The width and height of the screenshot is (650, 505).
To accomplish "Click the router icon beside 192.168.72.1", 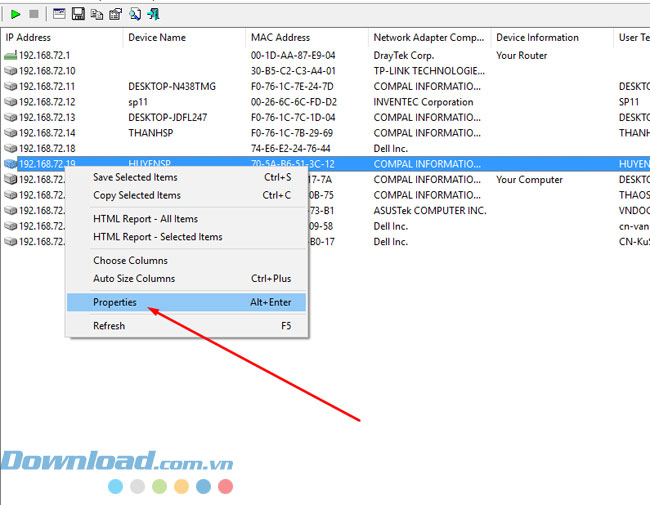I will [10, 55].
